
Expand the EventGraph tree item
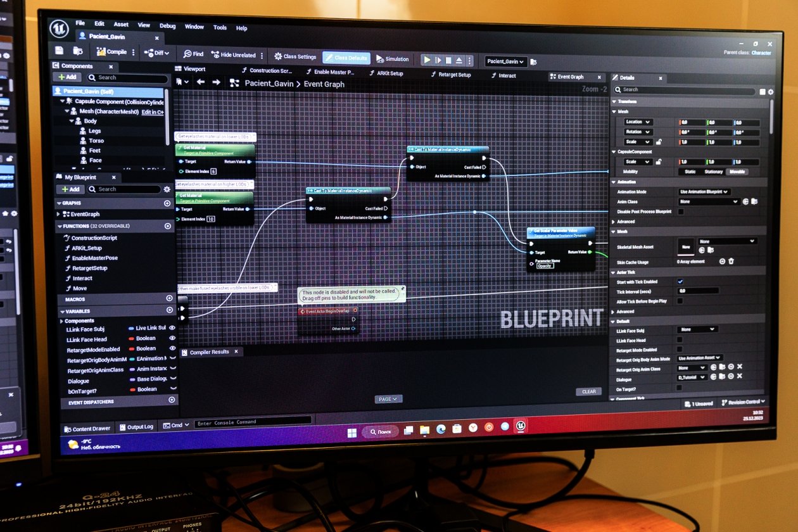pyautogui.click(x=60, y=214)
